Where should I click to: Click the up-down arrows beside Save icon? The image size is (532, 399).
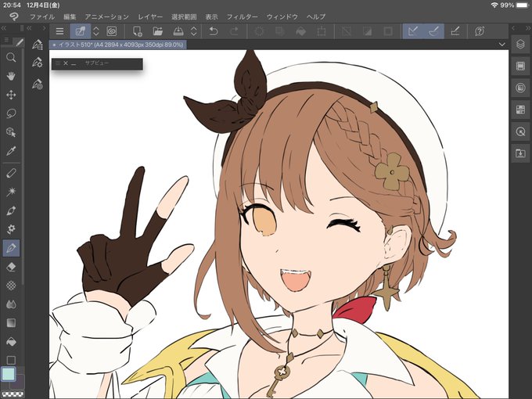(194, 31)
